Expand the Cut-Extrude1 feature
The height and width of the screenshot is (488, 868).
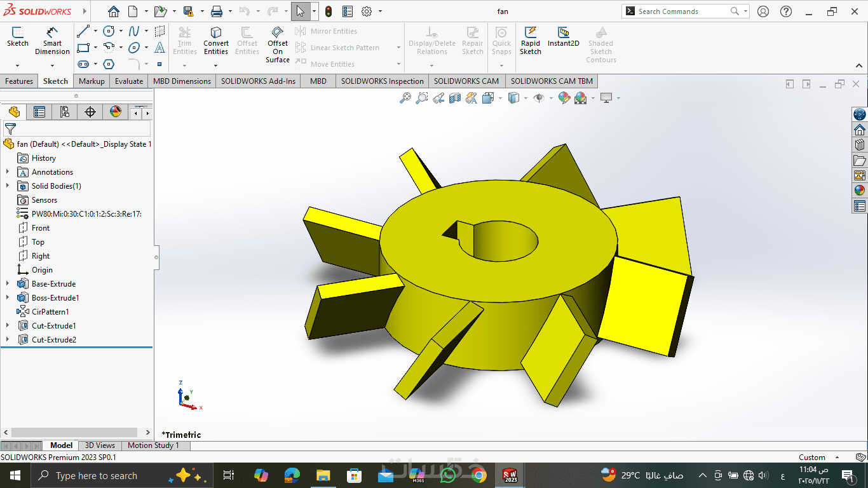point(8,326)
